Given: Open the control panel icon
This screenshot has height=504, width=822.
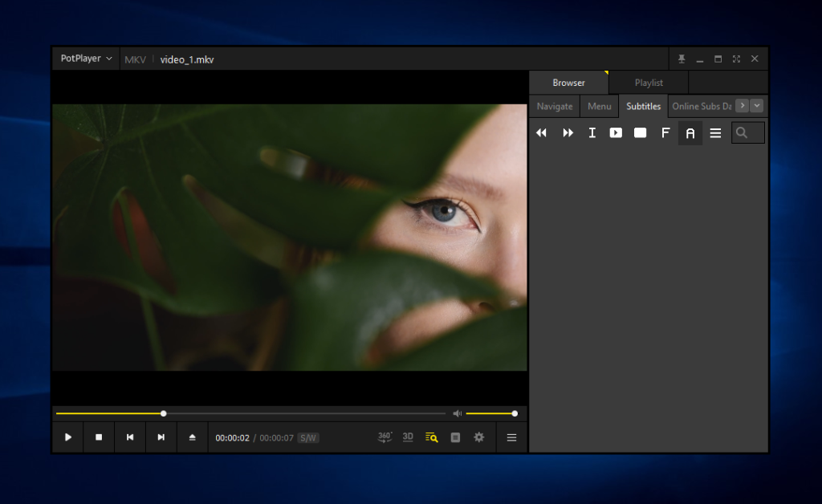Looking at the screenshot, I should pyautogui.click(x=455, y=437).
